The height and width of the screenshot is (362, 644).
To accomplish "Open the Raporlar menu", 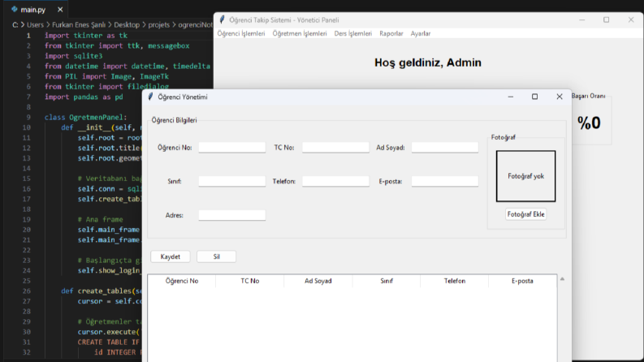I will 391,33.
